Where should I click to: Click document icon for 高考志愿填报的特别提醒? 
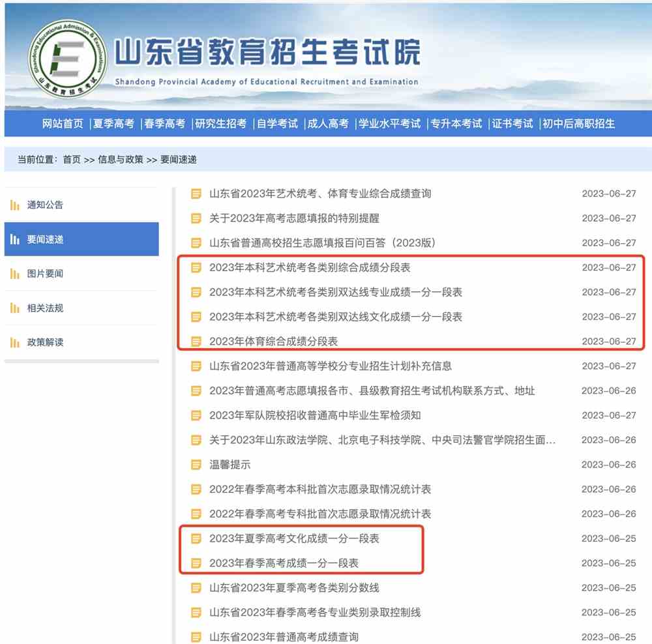point(196,218)
